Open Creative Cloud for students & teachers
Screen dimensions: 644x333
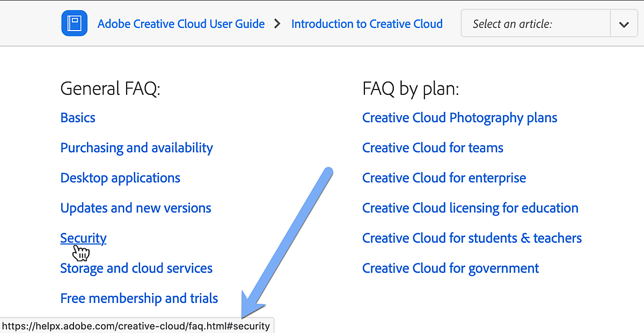(x=472, y=238)
